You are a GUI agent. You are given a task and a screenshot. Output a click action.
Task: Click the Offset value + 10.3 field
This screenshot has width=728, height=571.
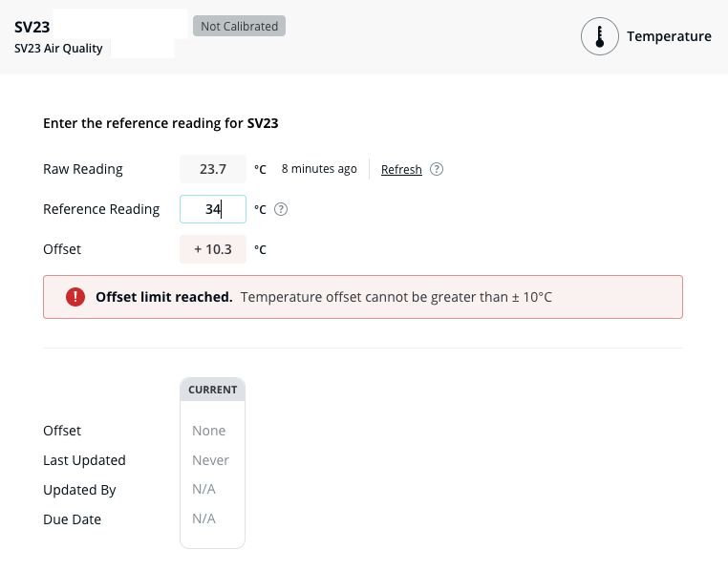point(212,249)
